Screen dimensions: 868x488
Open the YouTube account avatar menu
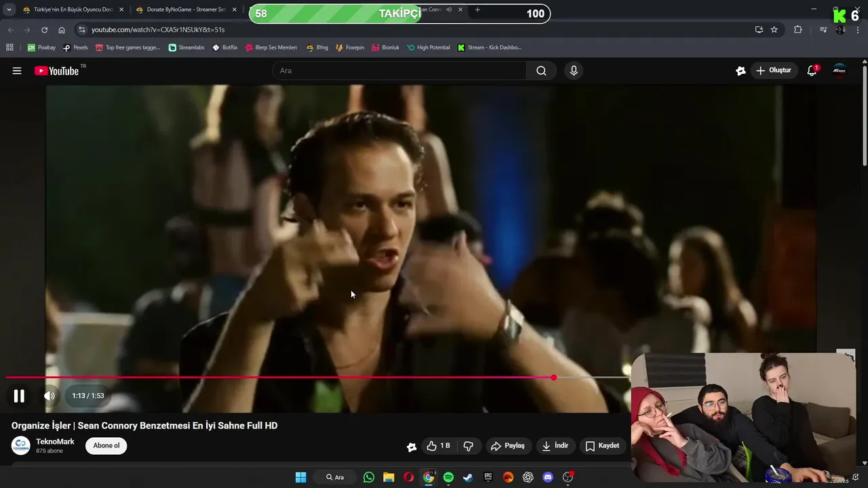pos(840,70)
